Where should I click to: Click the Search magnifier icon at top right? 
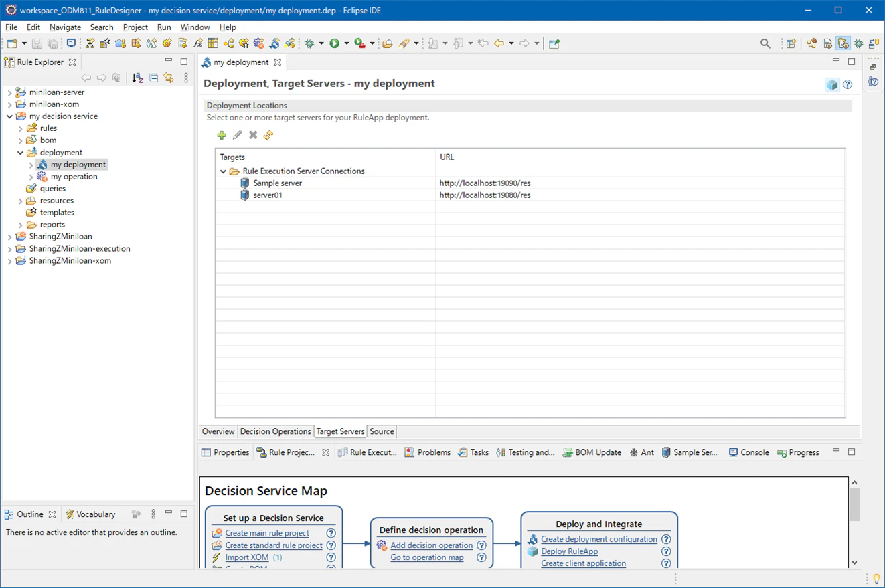[x=765, y=43]
